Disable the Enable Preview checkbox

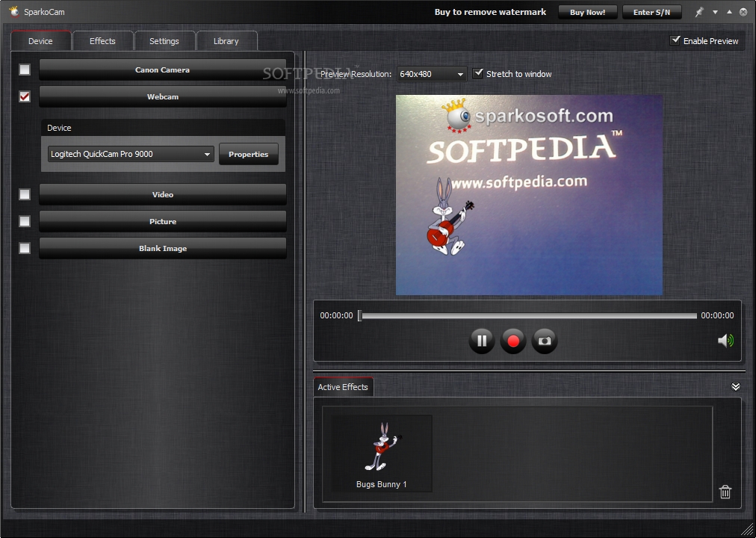tap(675, 40)
